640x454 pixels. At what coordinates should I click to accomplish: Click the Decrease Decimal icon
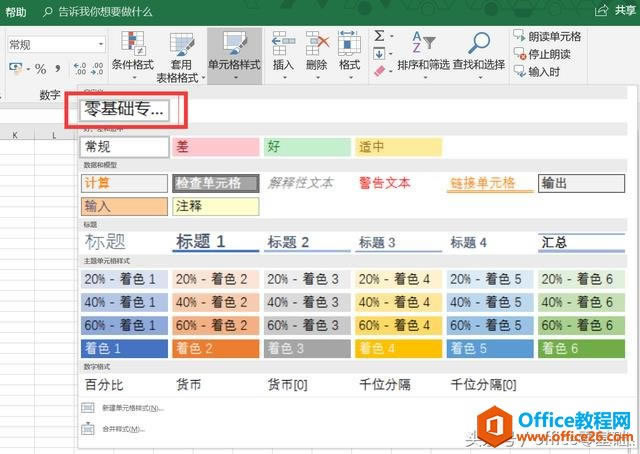97,69
